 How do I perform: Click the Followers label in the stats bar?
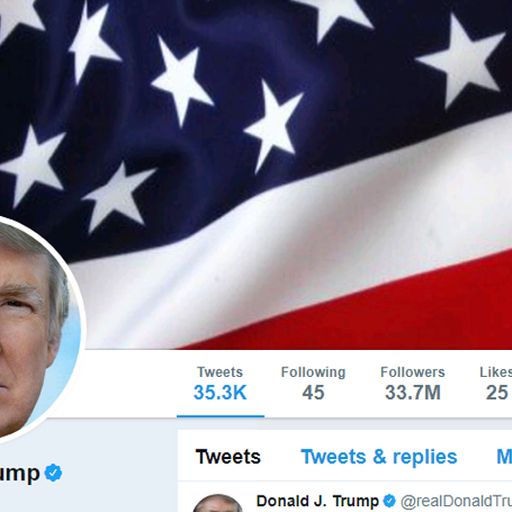coord(413,372)
